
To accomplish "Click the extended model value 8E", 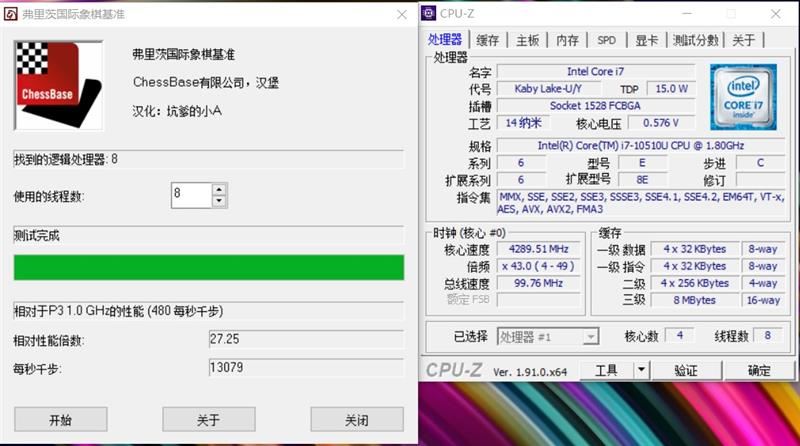I will 642,180.
